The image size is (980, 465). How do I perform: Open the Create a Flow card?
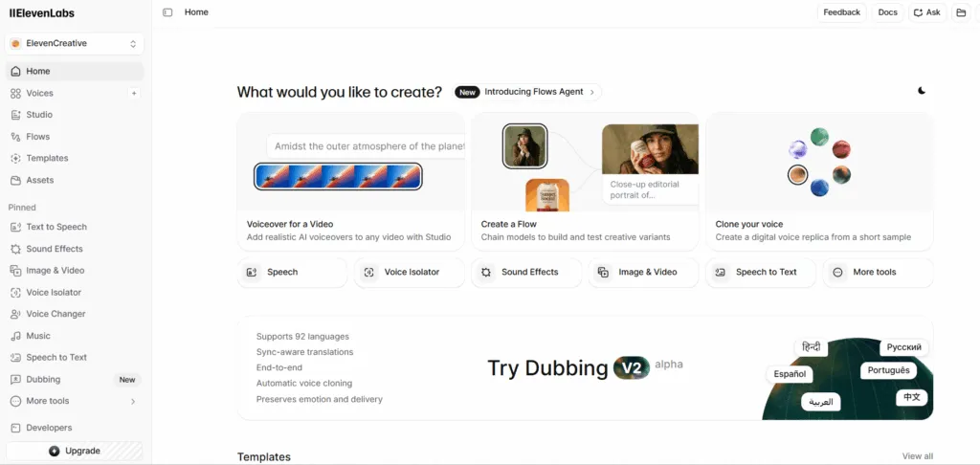585,181
